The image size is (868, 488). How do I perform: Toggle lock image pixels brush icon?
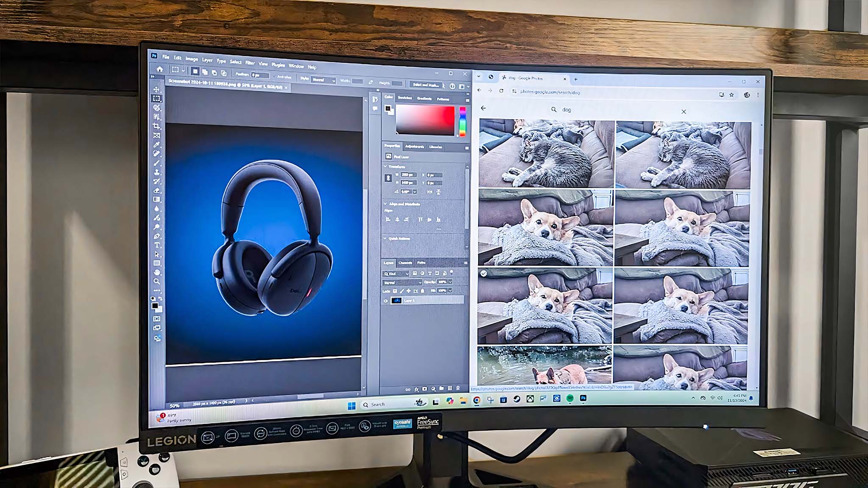click(401, 291)
